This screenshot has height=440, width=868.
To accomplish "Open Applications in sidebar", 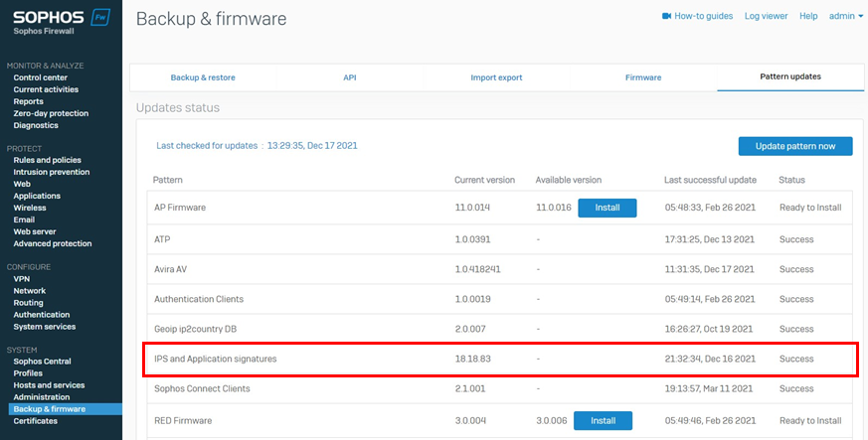I will (37, 196).
